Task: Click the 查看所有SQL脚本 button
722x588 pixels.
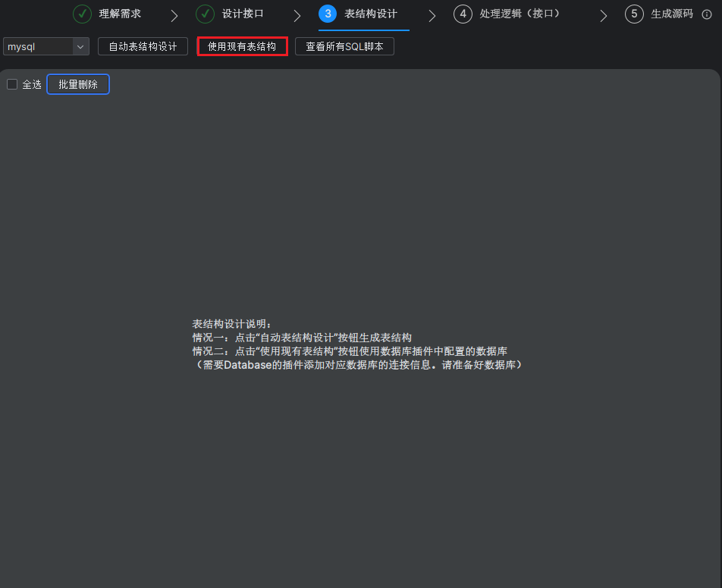Action: tap(344, 46)
